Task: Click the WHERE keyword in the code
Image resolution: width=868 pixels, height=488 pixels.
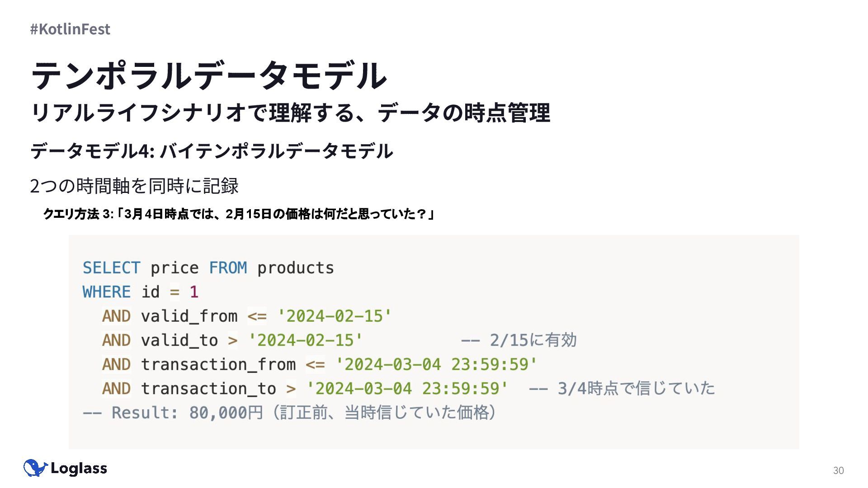Action: point(107,292)
